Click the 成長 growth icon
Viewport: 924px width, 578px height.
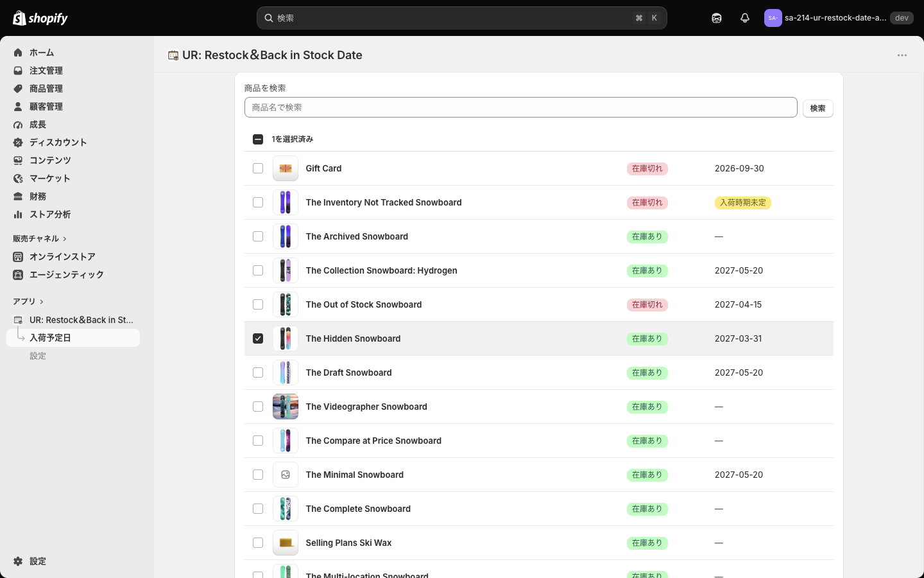[18, 125]
